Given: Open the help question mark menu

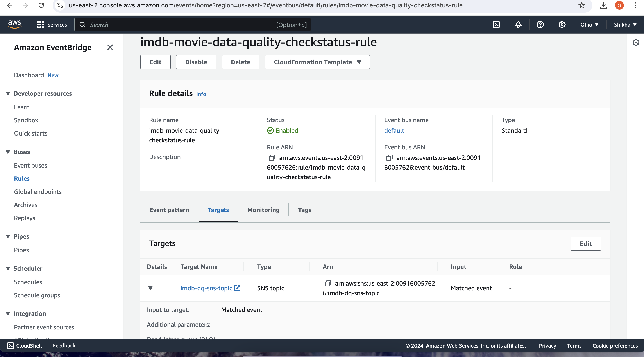Looking at the screenshot, I should [540, 25].
